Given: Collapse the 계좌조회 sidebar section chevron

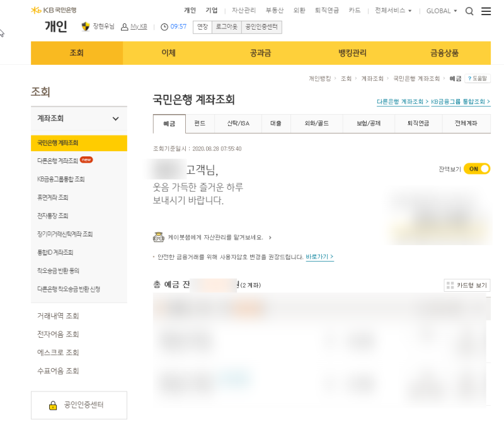Looking at the screenshot, I should point(115,118).
